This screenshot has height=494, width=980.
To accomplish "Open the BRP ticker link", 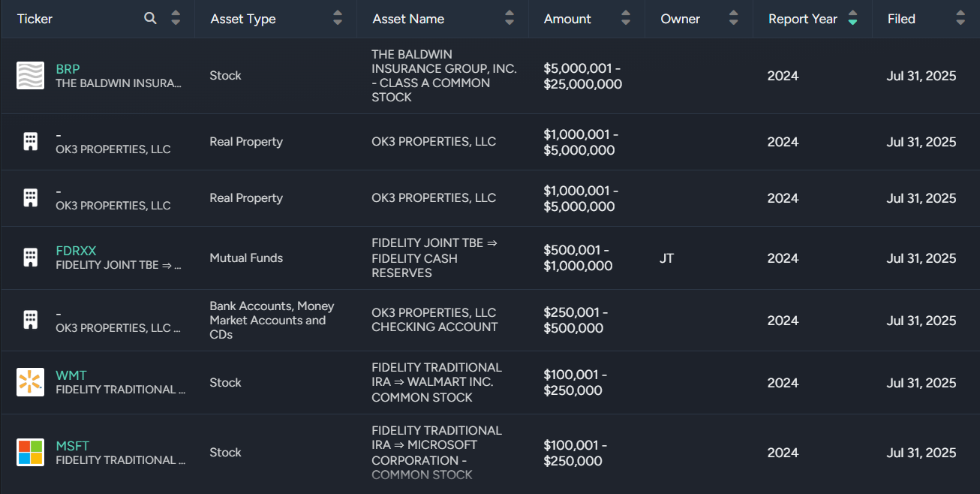I will pyautogui.click(x=68, y=69).
